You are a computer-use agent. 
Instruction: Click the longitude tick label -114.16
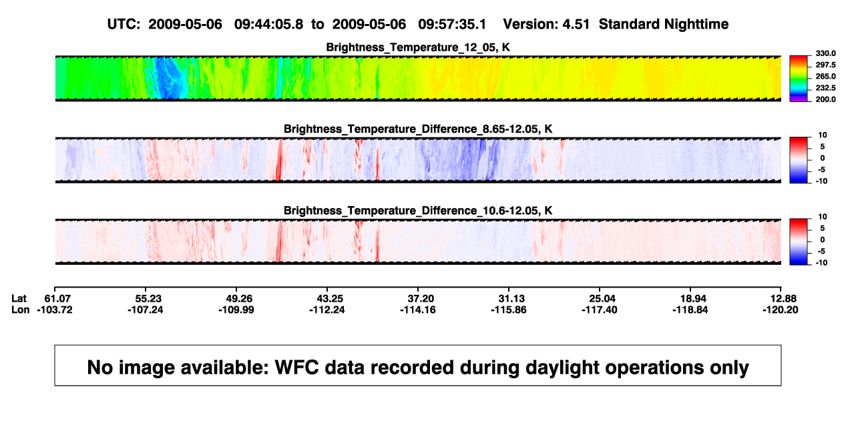[x=418, y=310]
